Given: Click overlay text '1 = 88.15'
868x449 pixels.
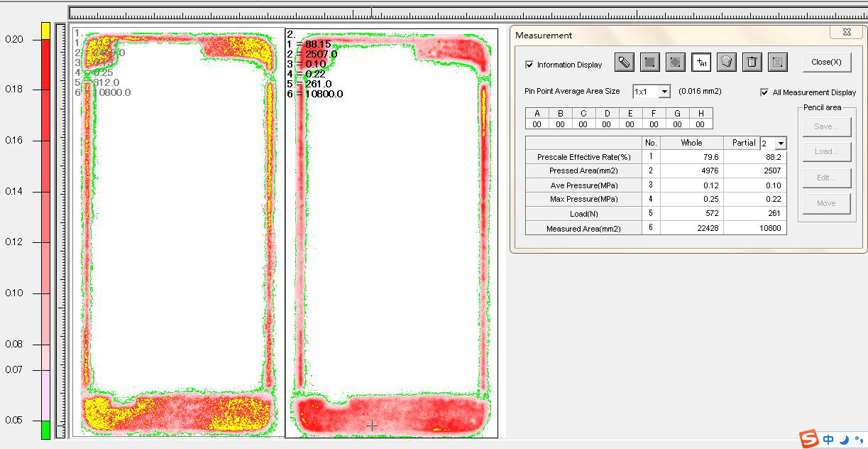Looking at the screenshot, I should (309, 44).
